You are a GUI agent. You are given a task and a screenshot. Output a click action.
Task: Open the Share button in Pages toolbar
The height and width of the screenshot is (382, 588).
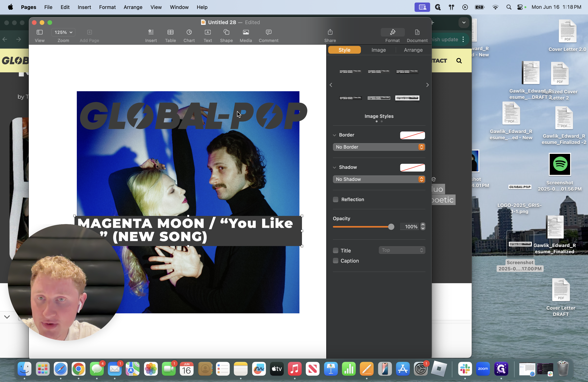tap(330, 32)
